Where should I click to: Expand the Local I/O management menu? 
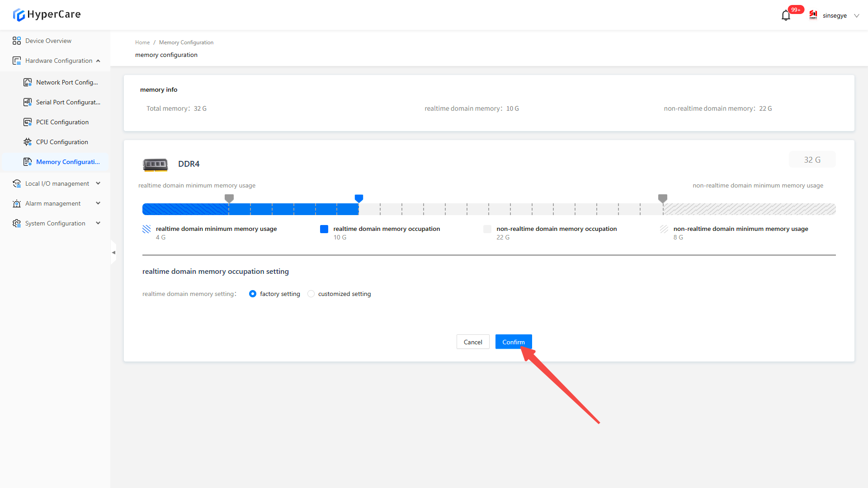98,183
